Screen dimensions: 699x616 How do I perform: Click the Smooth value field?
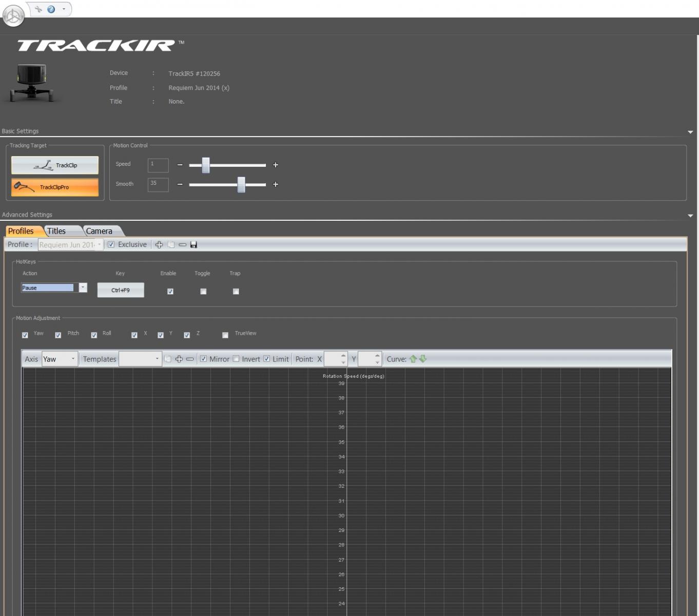coord(158,184)
